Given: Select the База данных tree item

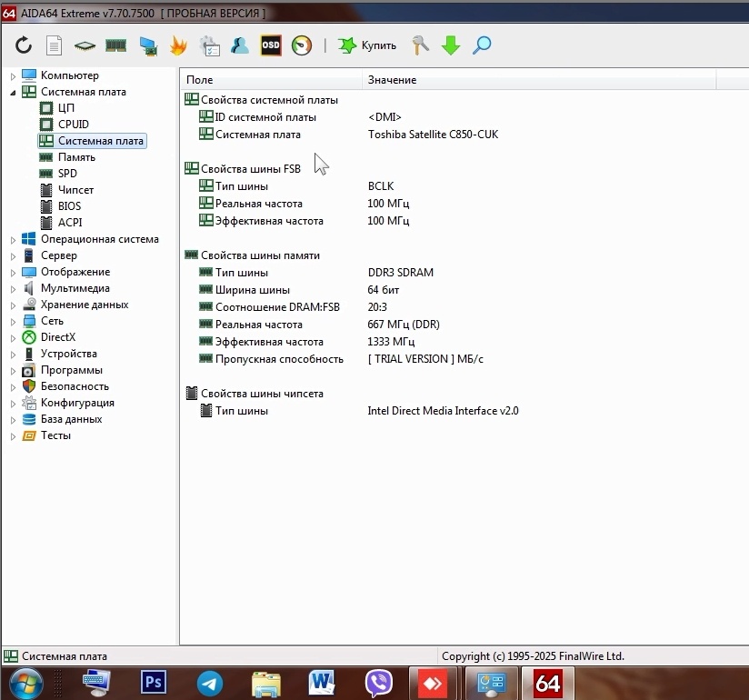Looking at the screenshot, I should [71, 419].
